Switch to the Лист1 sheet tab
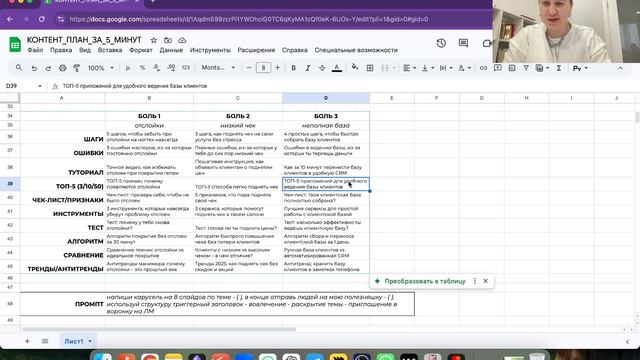Screen dimensions: 640x360 74,341
